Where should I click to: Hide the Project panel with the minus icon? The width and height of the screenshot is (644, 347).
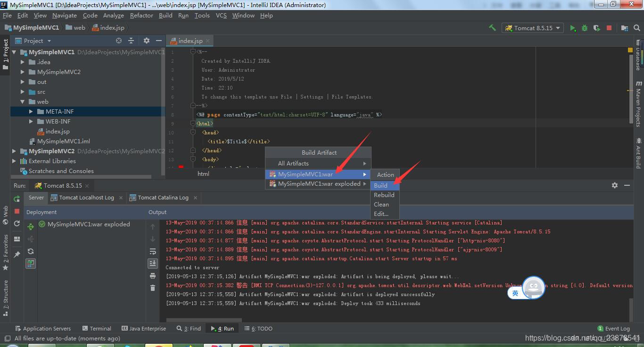click(158, 41)
